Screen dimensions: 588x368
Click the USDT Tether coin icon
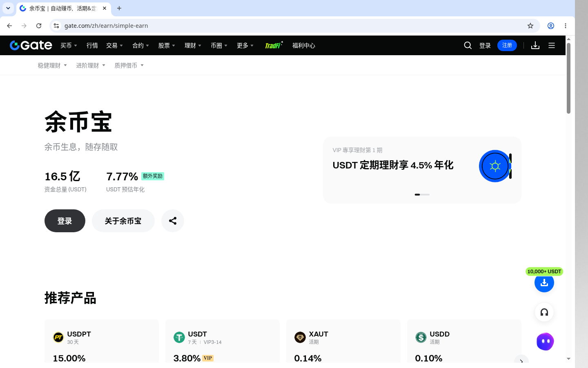179,337
